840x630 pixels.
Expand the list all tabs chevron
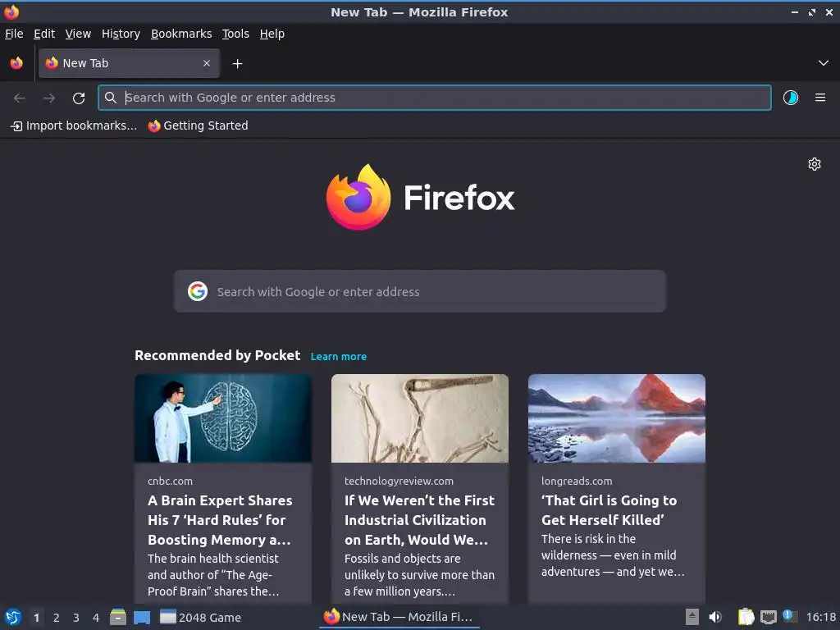(x=824, y=63)
